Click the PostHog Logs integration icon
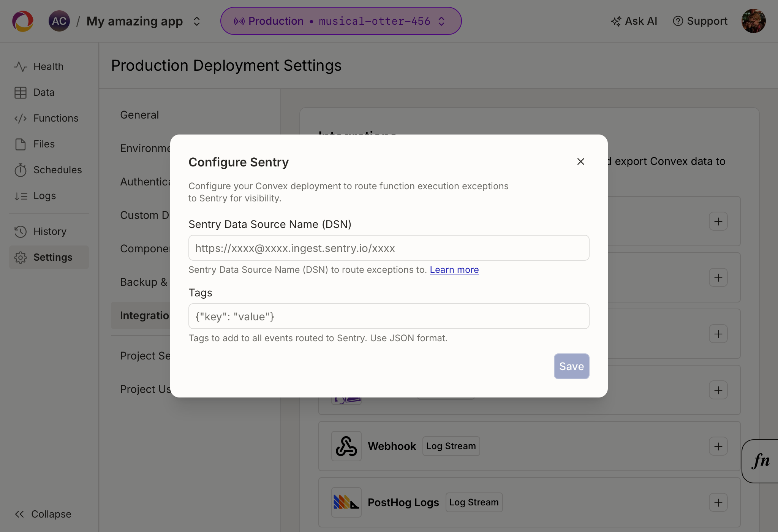778x532 pixels. pos(346,502)
